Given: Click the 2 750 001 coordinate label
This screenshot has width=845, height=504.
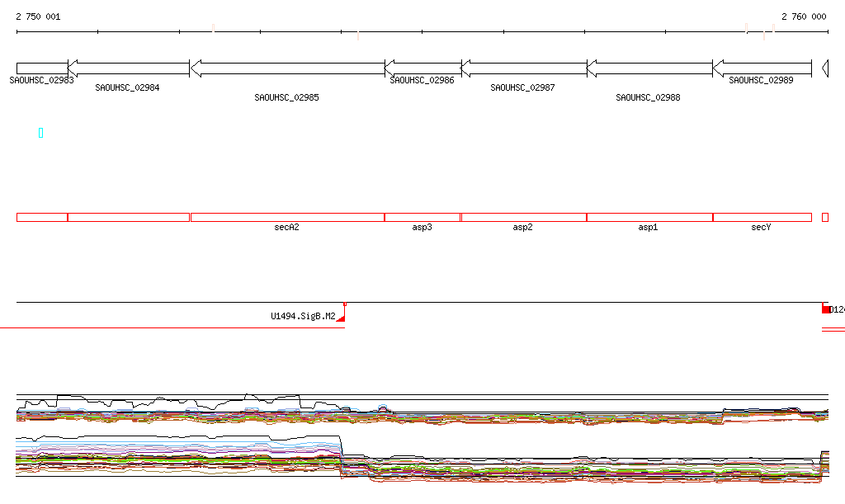Looking at the screenshot, I should [38, 16].
